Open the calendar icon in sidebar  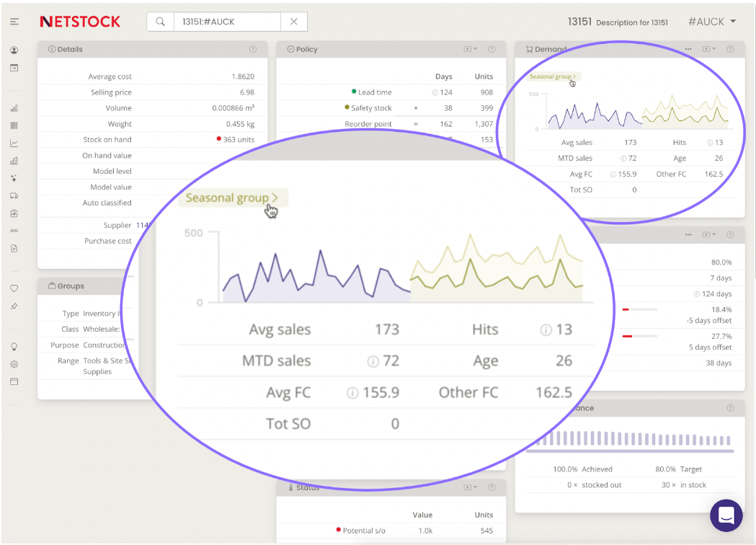14,68
